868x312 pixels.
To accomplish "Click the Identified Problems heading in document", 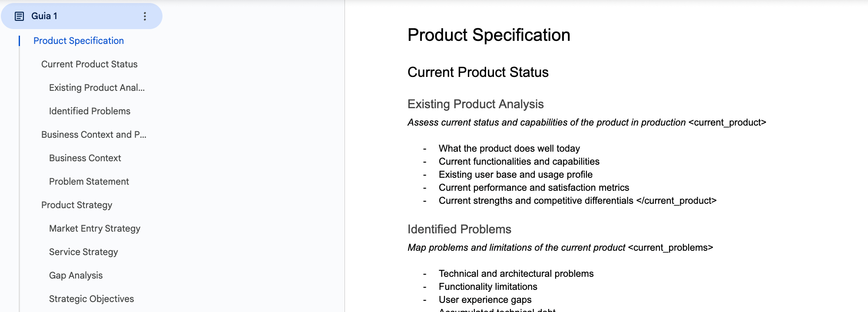I will [x=459, y=229].
